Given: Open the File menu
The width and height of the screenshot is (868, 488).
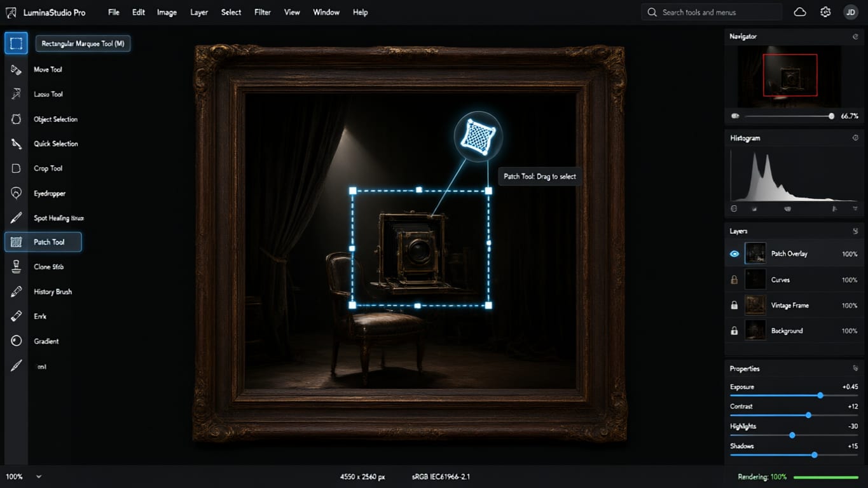Looking at the screenshot, I should 113,12.
